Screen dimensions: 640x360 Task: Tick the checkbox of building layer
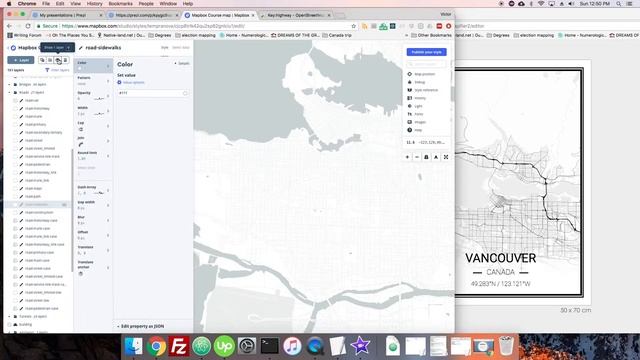[9, 324]
